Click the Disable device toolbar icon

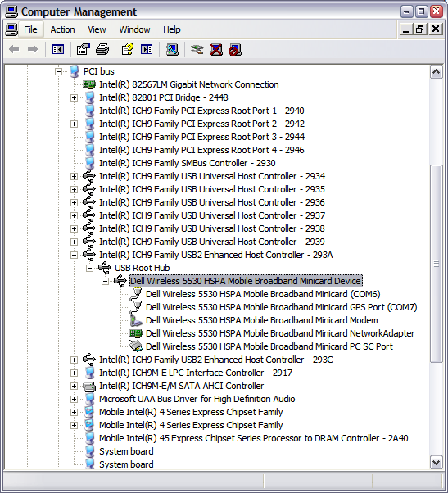point(235,49)
